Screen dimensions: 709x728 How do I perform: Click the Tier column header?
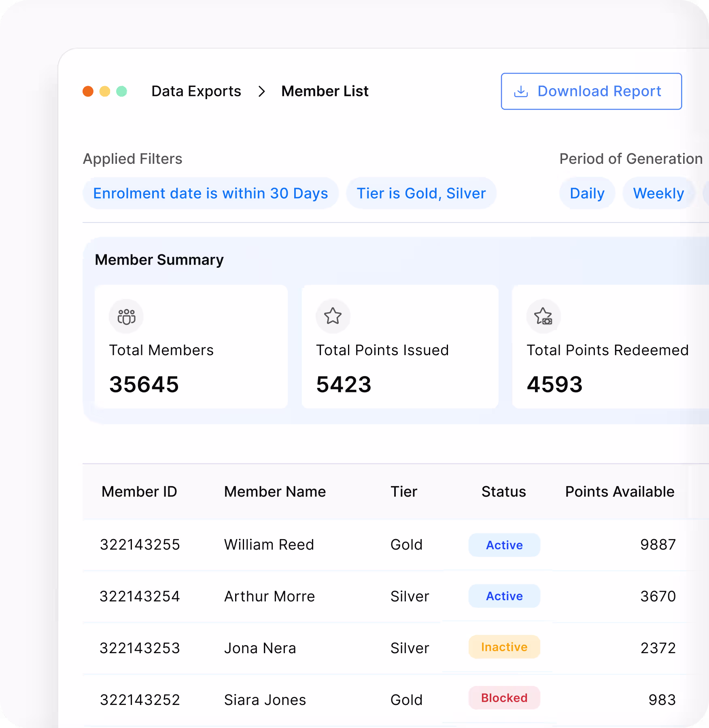pos(403,492)
